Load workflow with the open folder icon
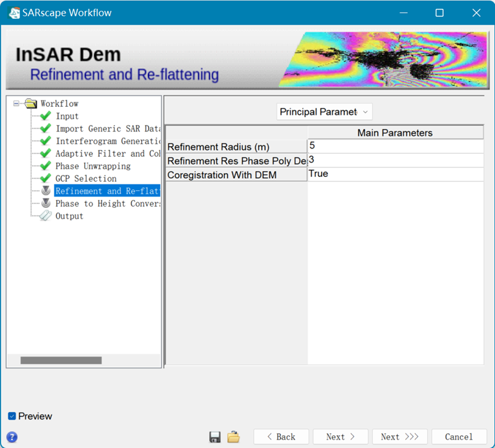This screenshot has height=448, width=495. pos(233,437)
